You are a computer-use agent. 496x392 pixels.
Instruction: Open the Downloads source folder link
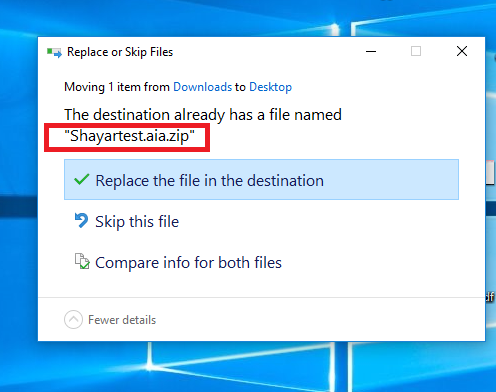coord(202,87)
